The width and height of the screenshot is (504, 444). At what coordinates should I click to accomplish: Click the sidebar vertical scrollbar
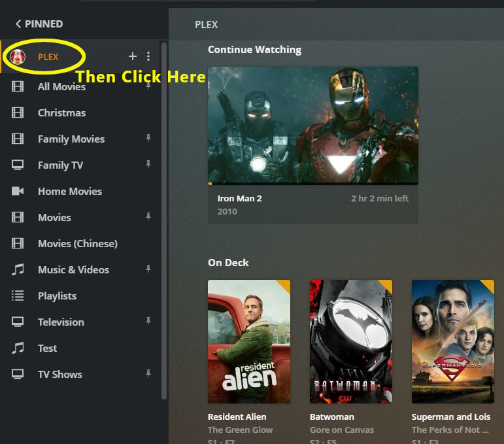coord(164,220)
